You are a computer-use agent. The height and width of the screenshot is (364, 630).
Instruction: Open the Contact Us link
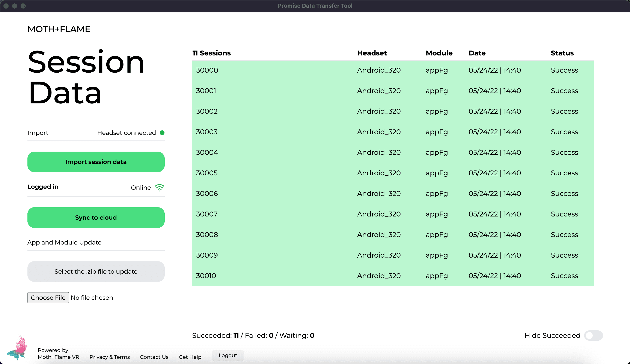(154, 357)
